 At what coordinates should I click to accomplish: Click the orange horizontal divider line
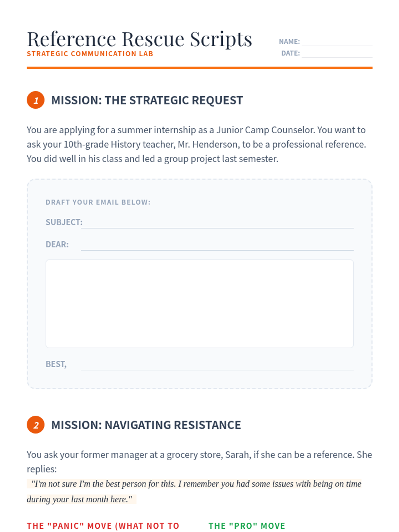tap(199, 68)
